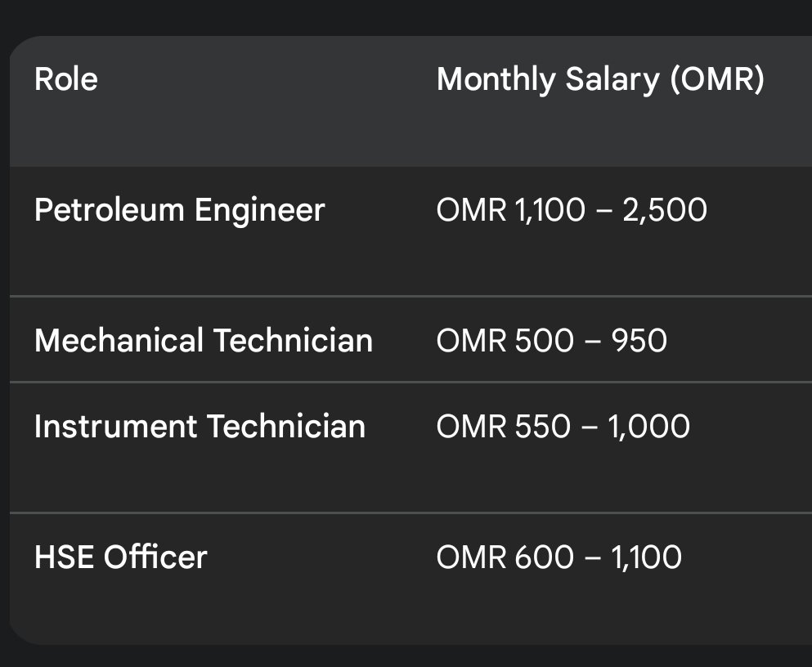Click the 1,000 maximum Instrument Technician salary
Screen dimensions: 812x667
[x=648, y=426]
